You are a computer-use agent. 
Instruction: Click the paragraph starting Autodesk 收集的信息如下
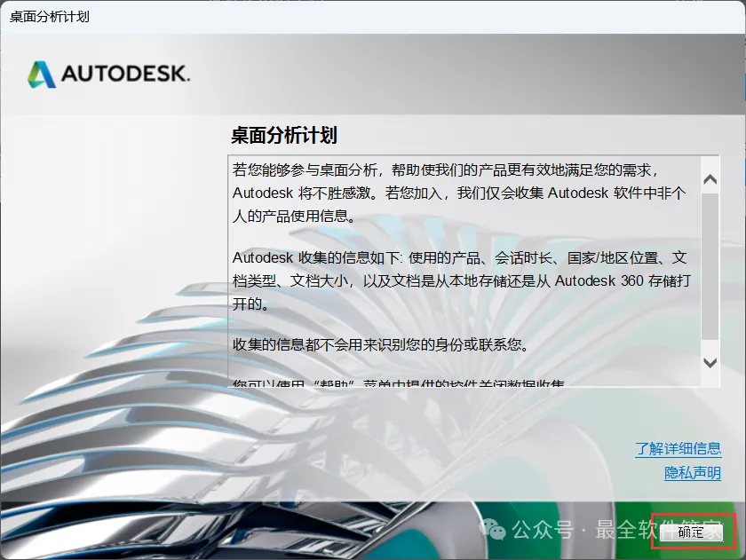(x=462, y=280)
